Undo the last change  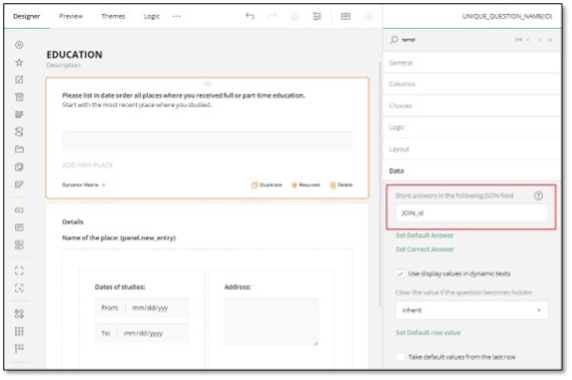click(x=250, y=16)
